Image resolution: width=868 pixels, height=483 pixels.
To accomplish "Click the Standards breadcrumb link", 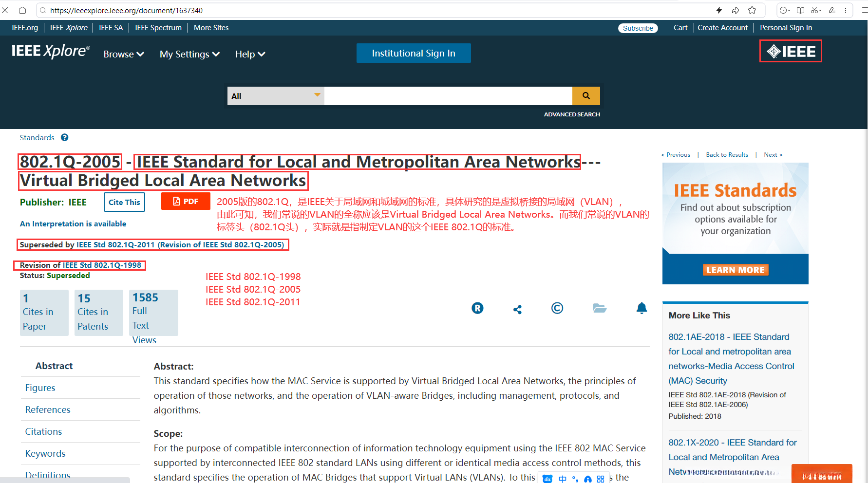I will pos(37,138).
